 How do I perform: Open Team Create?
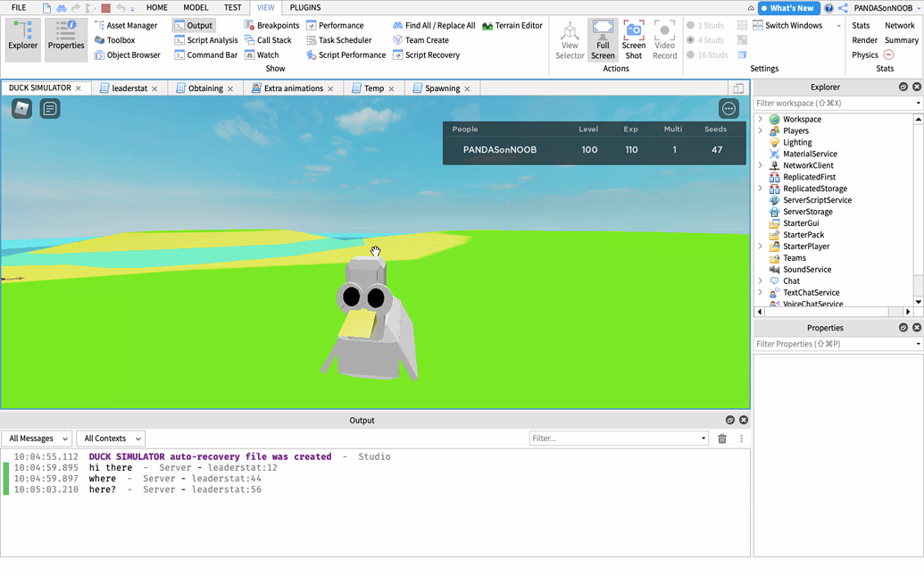420,40
